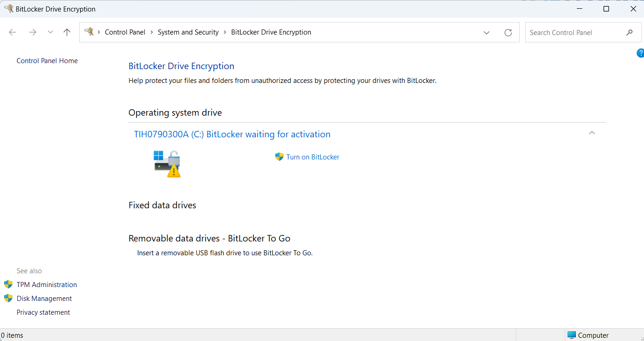Viewport: 644px width, 341px height.
Task: Expand chevron after System and Security breadcrumb
Action: point(225,32)
